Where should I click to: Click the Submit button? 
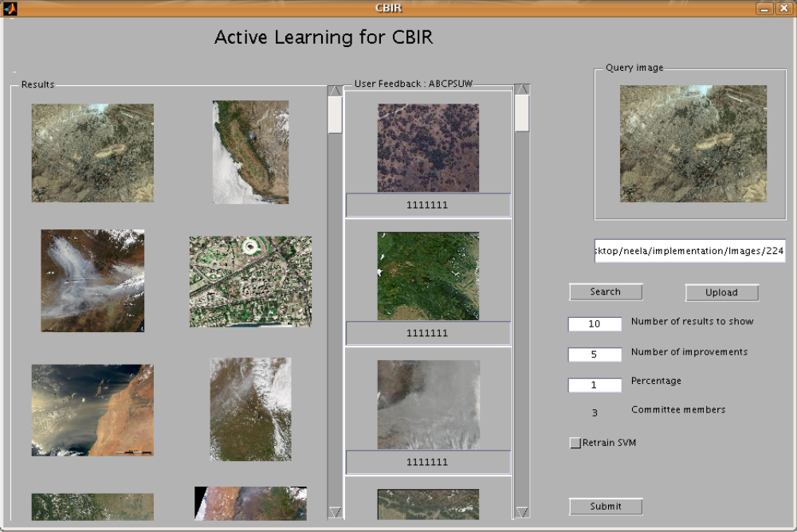605,507
